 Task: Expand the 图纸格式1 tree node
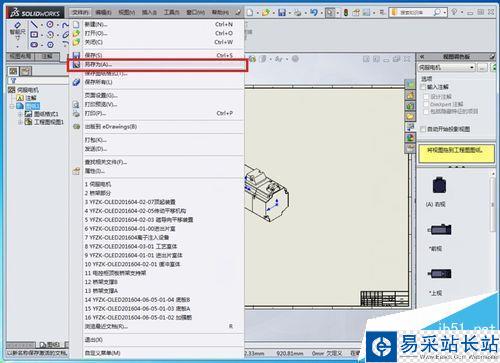coord(20,114)
